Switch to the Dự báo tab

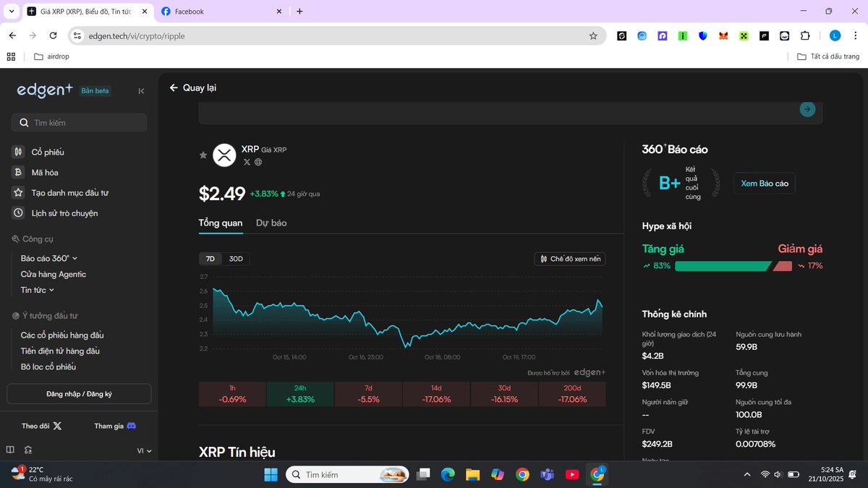(271, 223)
